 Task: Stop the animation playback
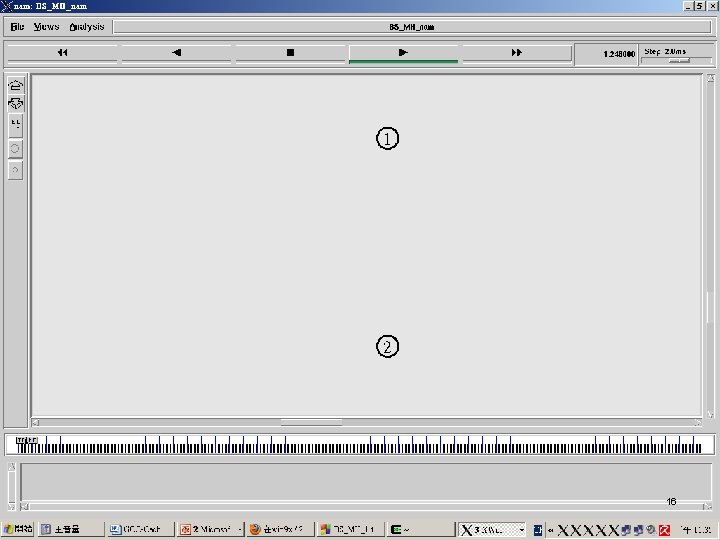pyautogui.click(x=290, y=53)
